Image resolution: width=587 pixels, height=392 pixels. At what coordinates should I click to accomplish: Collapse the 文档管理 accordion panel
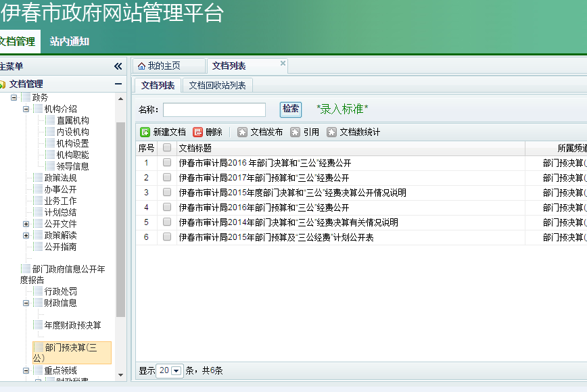pos(118,84)
